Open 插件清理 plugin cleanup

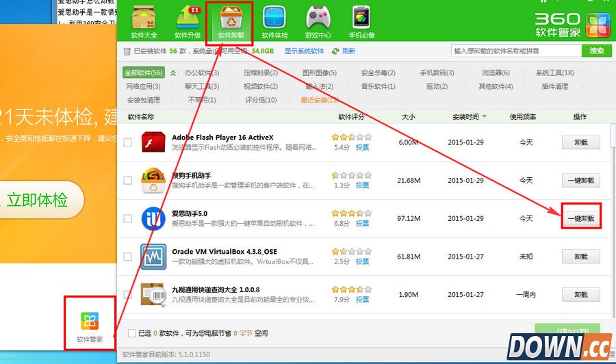tap(554, 86)
